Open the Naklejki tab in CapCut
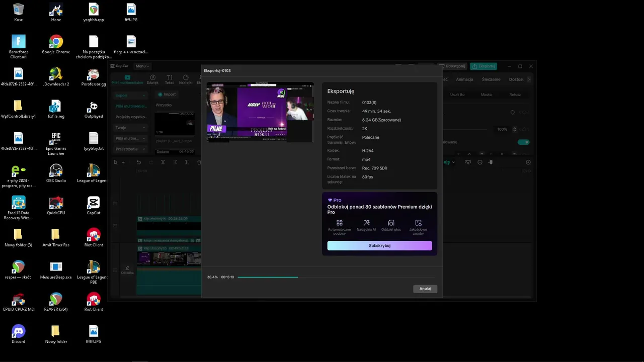The width and height of the screenshot is (644, 362). point(186,79)
